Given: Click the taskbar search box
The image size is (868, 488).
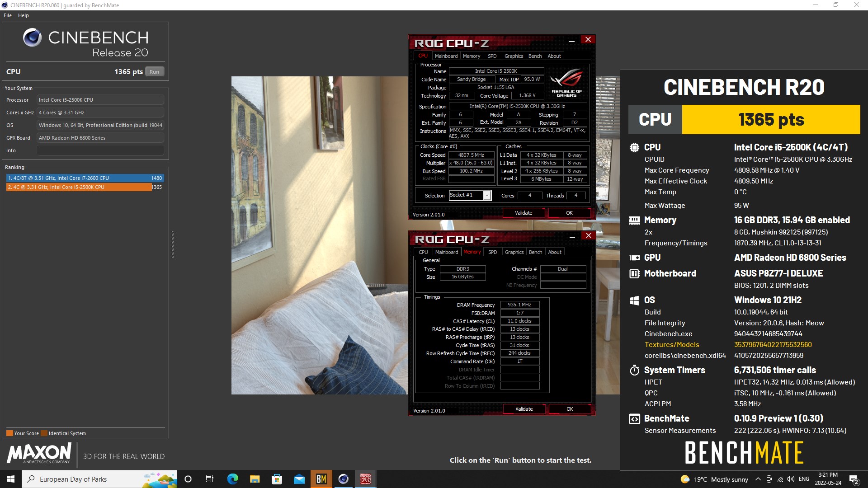Looking at the screenshot, I should tap(99, 479).
